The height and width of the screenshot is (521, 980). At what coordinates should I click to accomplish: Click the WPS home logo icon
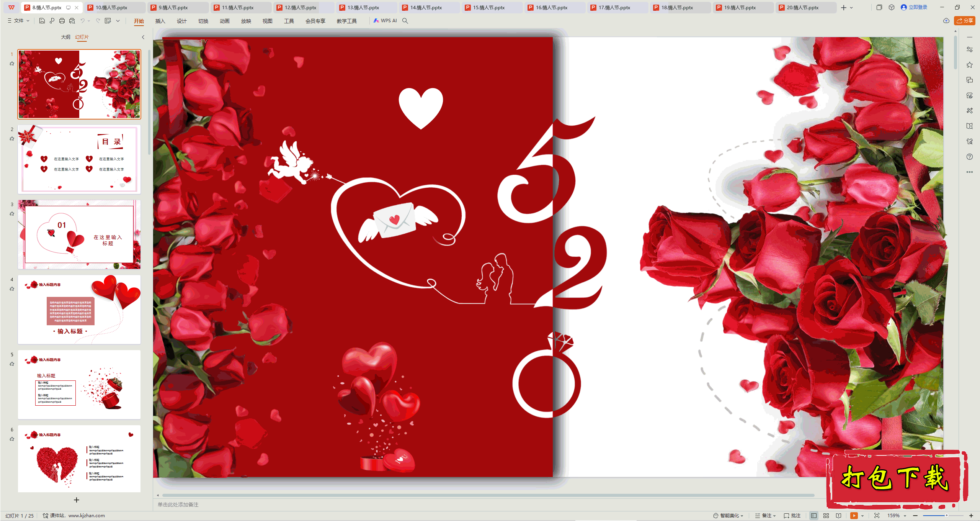[x=11, y=7]
